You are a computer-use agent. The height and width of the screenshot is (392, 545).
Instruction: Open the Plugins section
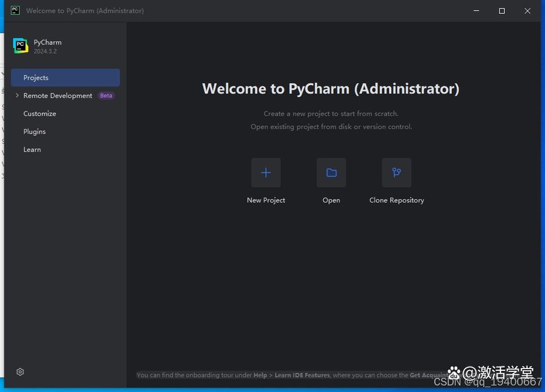(34, 131)
